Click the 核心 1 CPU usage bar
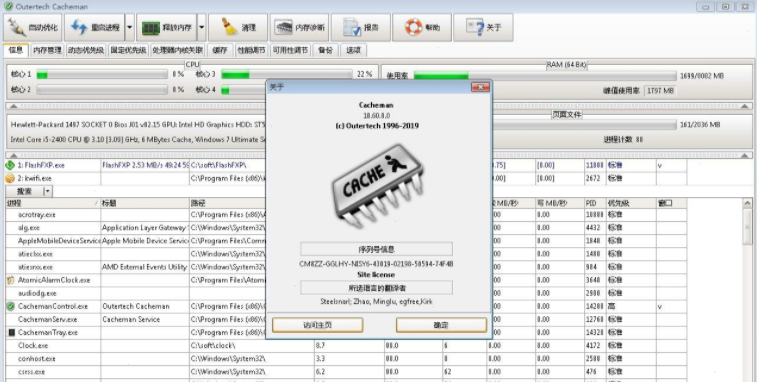 click(x=102, y=74)
